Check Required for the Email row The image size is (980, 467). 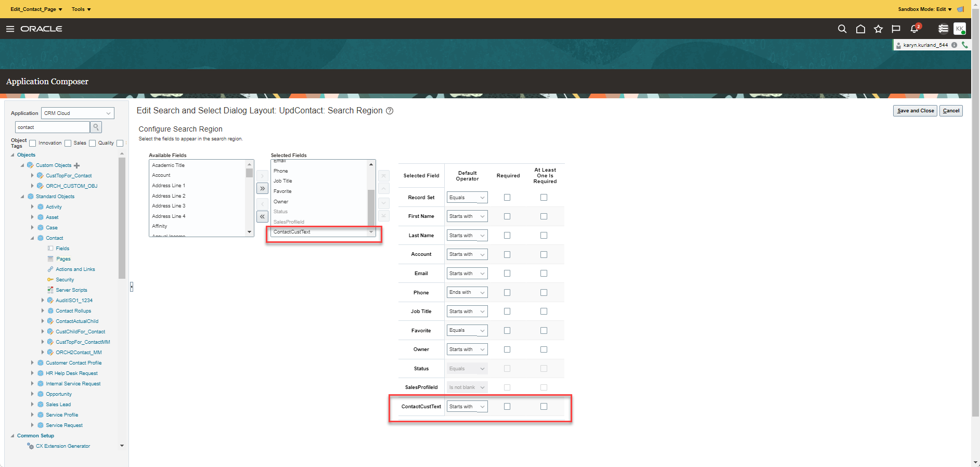point(507,274)
